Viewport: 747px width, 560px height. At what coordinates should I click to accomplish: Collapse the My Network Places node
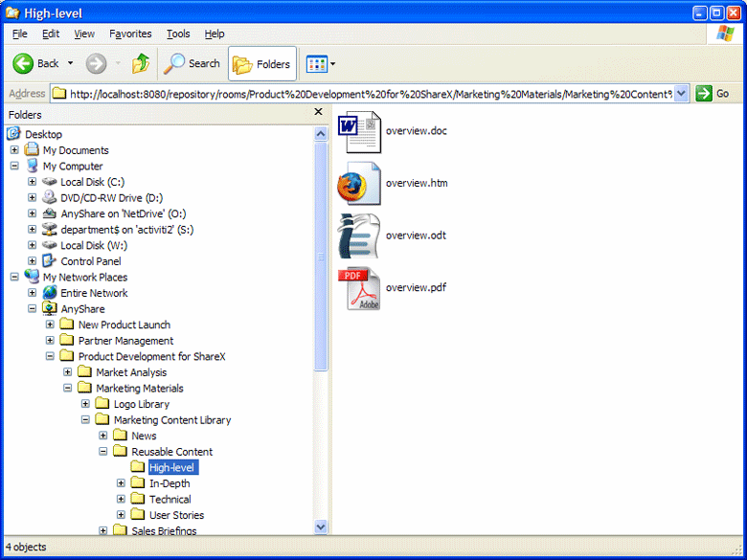pos(14,277)
